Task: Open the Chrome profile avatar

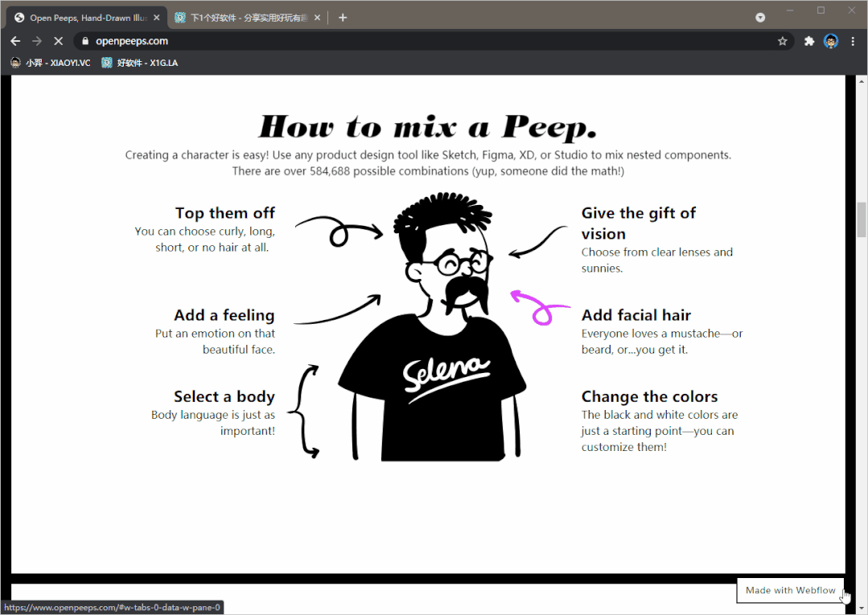Action: [x=831, y=41]
